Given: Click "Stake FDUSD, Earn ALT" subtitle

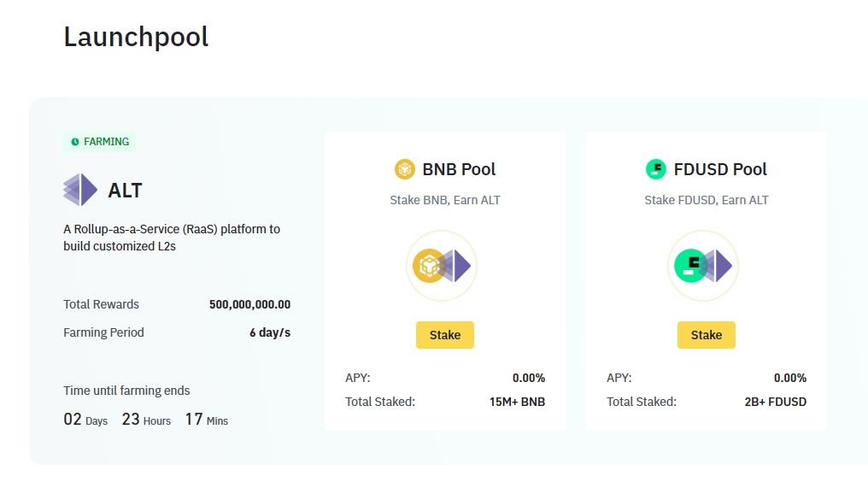Looking at the screenshot, I should [x=706, y=200].
